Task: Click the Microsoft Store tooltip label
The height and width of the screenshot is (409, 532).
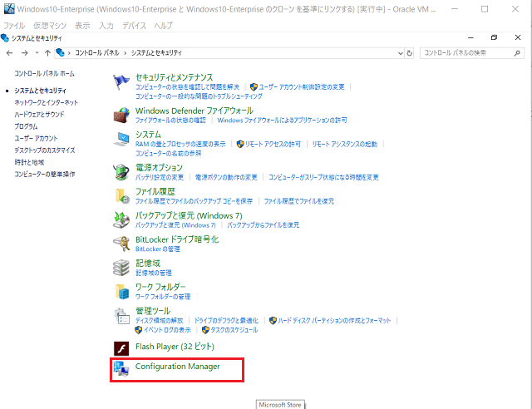Action: pyautogui.click(x=280, y=405)
